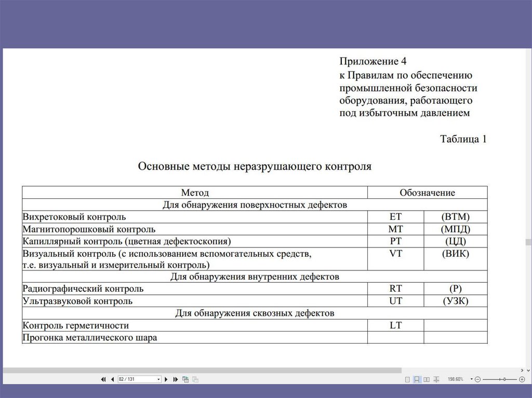Click the 'ET' designation cell
Image resolution: width=532 pixels, height=398 pixels.
395,216
